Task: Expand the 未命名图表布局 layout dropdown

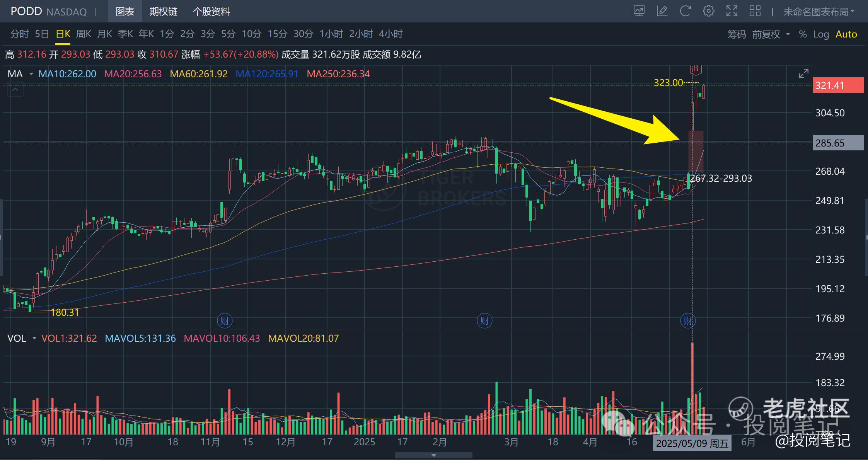Action: (819, 12)
